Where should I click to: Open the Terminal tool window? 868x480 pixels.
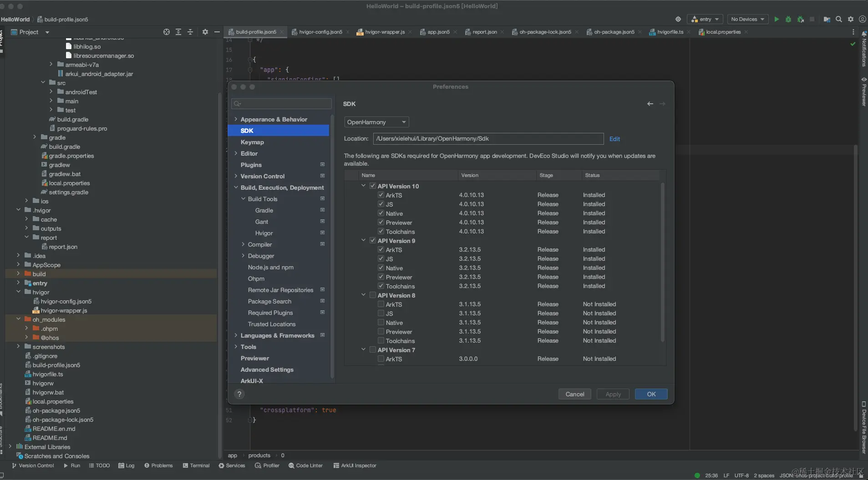(196, 465)
